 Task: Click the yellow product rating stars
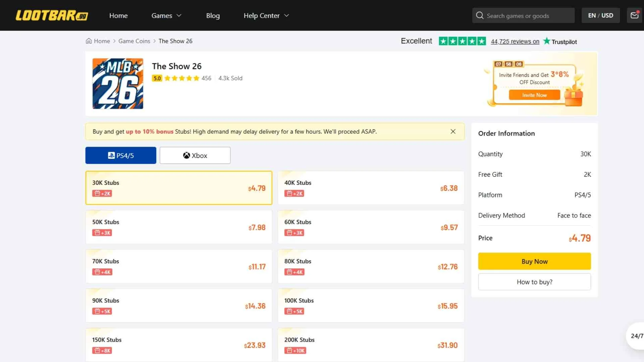(x=182, y=78)
